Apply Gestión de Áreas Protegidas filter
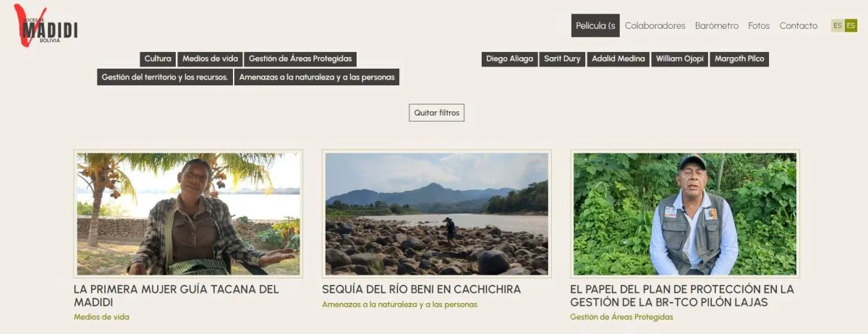Screen dimensions: 868x334 tap(300, 59)
